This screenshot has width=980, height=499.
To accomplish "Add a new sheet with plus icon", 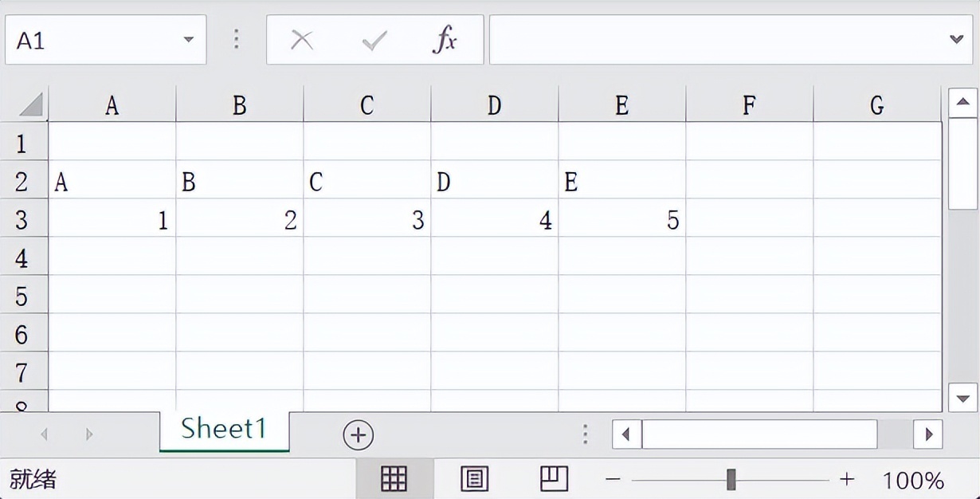I will tap(359, 434).
